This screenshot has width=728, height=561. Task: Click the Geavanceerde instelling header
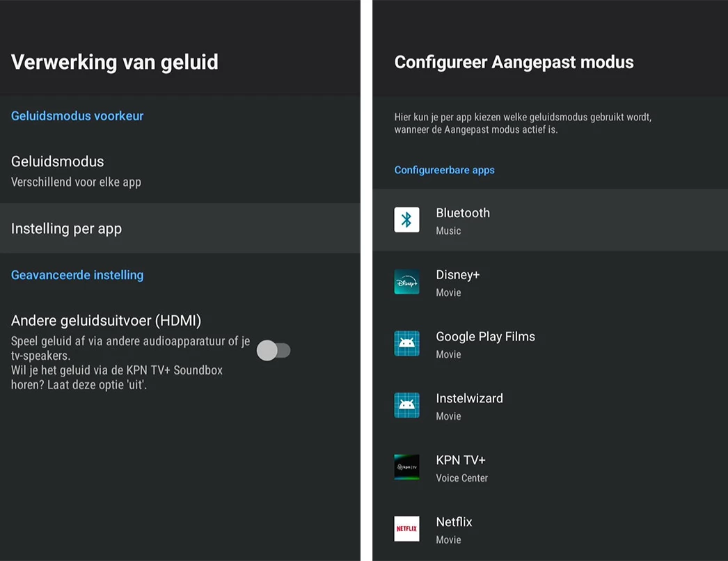pyautogui.click(x=77, y=275)
